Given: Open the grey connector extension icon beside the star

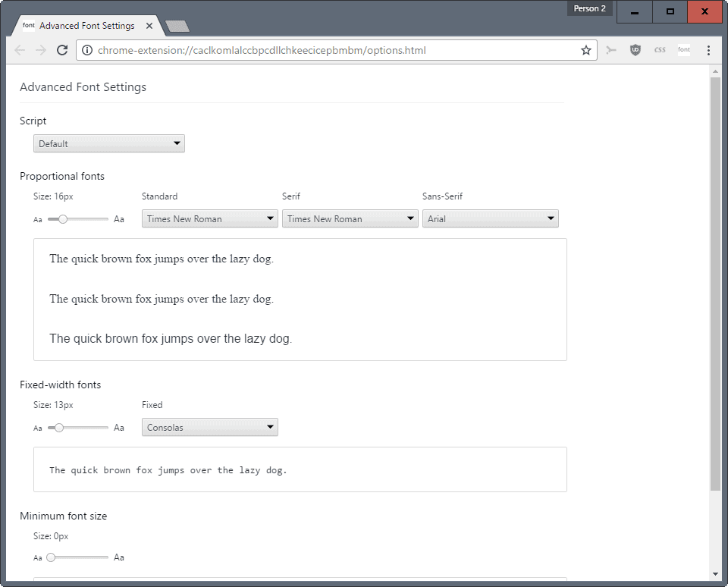Looking at the screenshot, I should click(611, 49).
